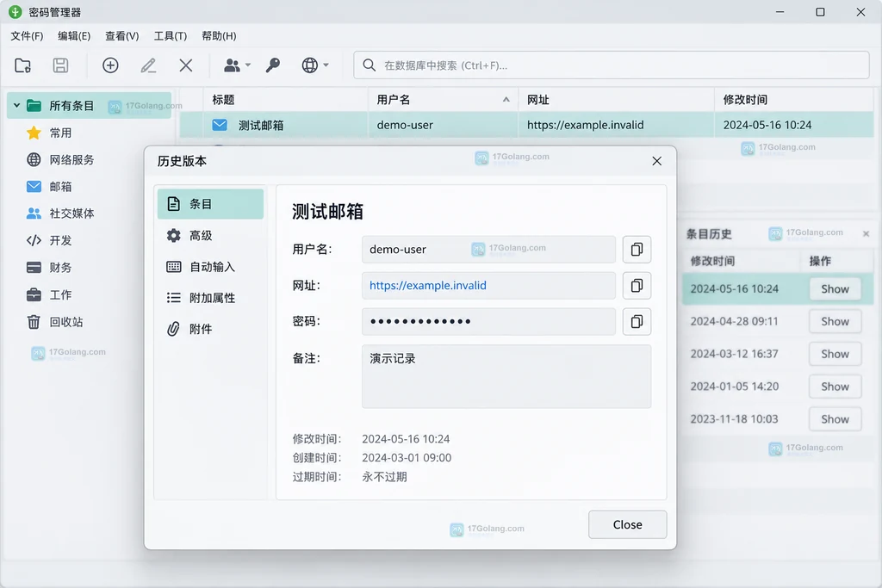This screenshot has height=588, width=882.
Task: Open the 工具(T) menu
Action: [170, 36]
